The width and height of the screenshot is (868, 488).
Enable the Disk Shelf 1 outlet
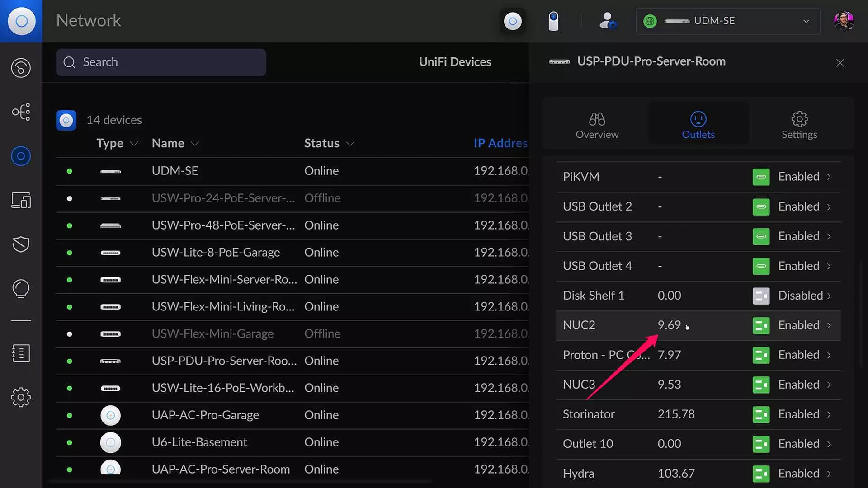coord(761,296)
